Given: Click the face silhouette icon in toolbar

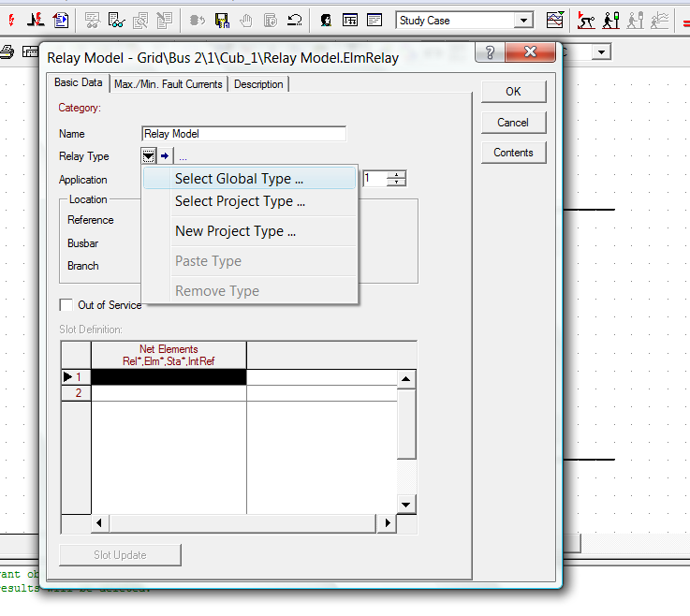Looking at the screenshot, I should [326, 20].
